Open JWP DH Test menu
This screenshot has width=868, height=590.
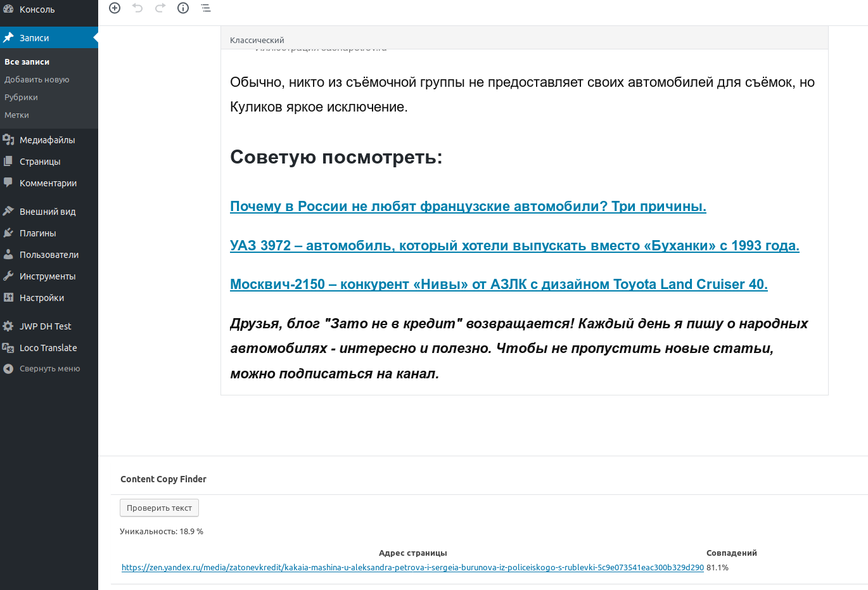pyautogui.click(x=46, y=326)
